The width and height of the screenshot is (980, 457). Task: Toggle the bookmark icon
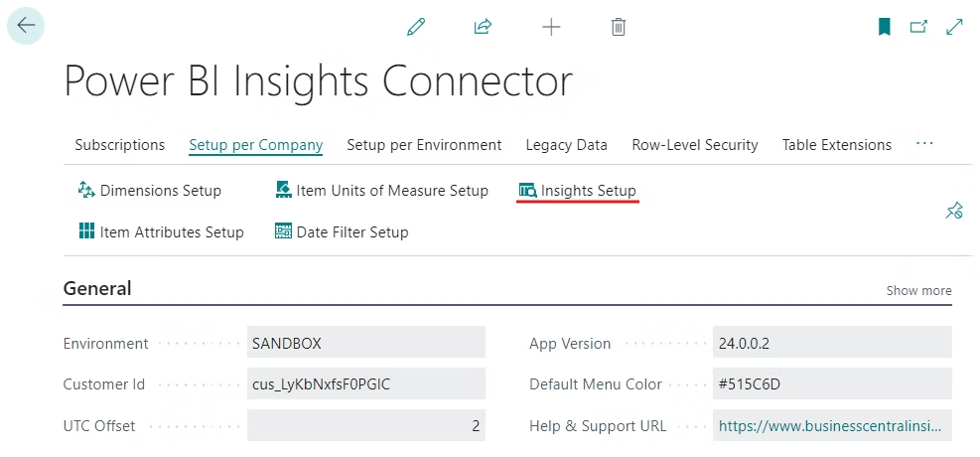pos(884,27)
